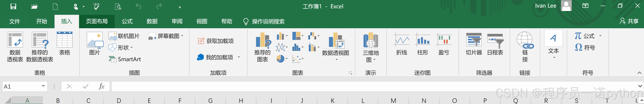The width and height of the screenshot is (644, 104).
Task: Insert a 柱形 sparkline
Action: tap(423, 44)
